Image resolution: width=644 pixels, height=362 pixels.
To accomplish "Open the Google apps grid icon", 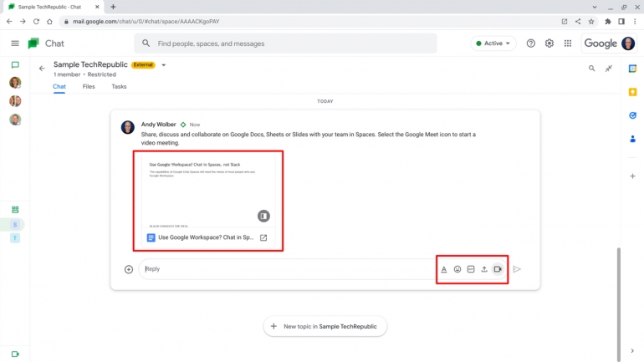I will click(568, 43).
